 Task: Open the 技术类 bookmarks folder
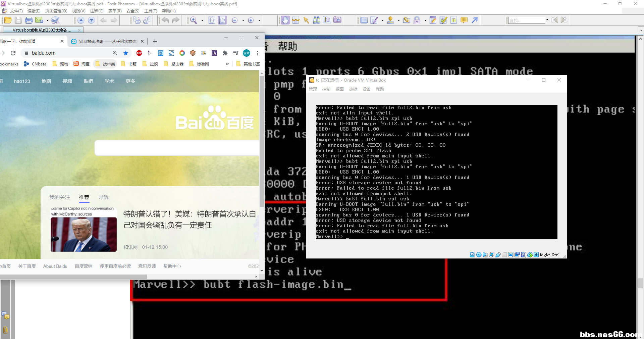pos(105,64)
